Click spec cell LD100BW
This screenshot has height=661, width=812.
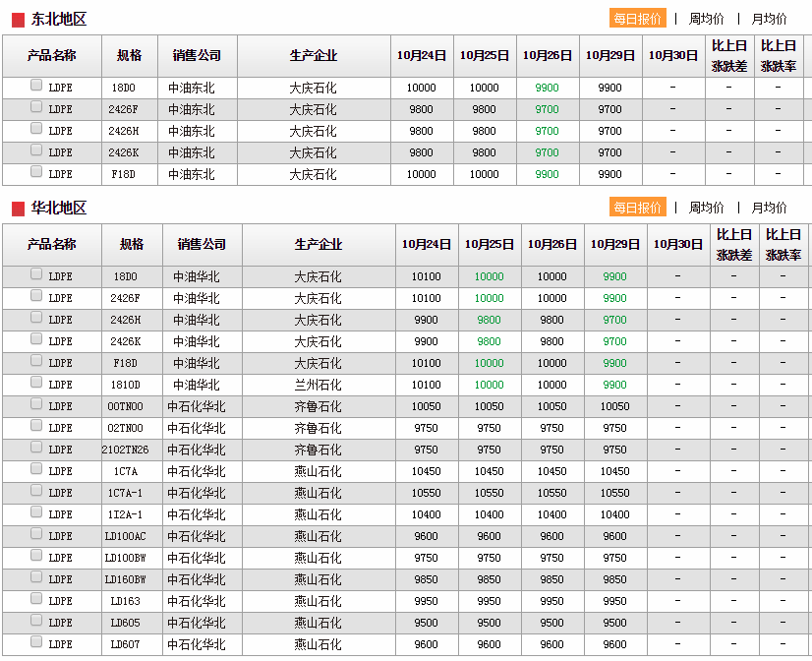tap(125, 558)
